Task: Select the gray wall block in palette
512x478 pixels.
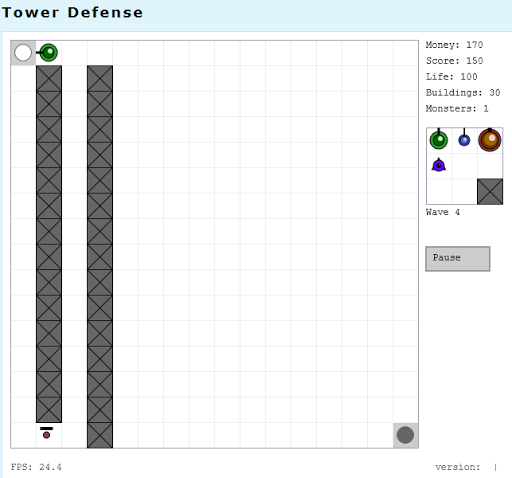Action: 490,191
